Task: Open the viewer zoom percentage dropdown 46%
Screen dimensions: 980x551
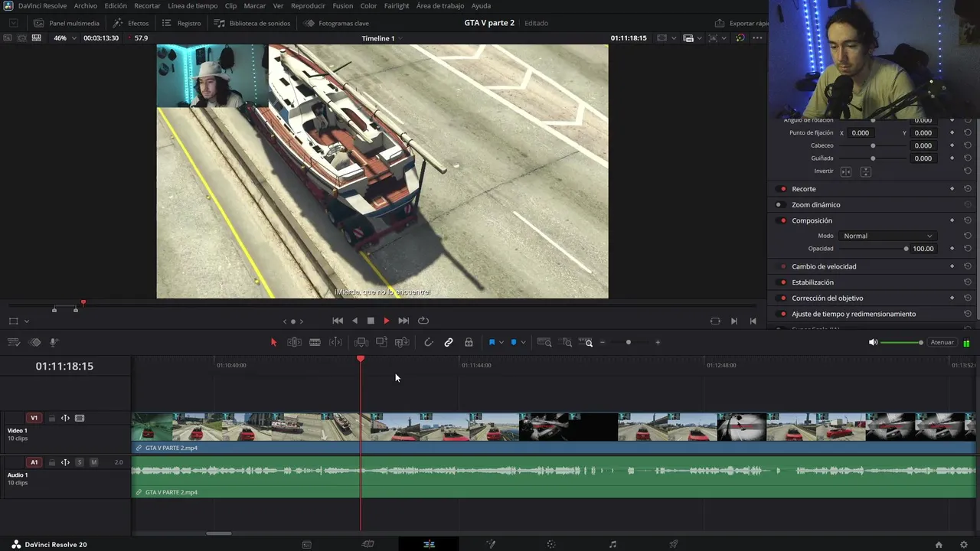Action: click(x=64, y=38)
